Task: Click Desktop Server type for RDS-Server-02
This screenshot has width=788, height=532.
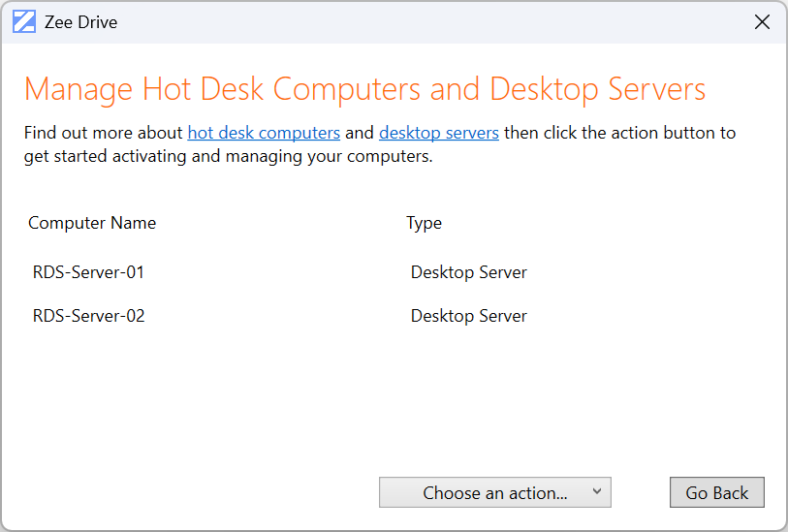Action: (469, 316)
